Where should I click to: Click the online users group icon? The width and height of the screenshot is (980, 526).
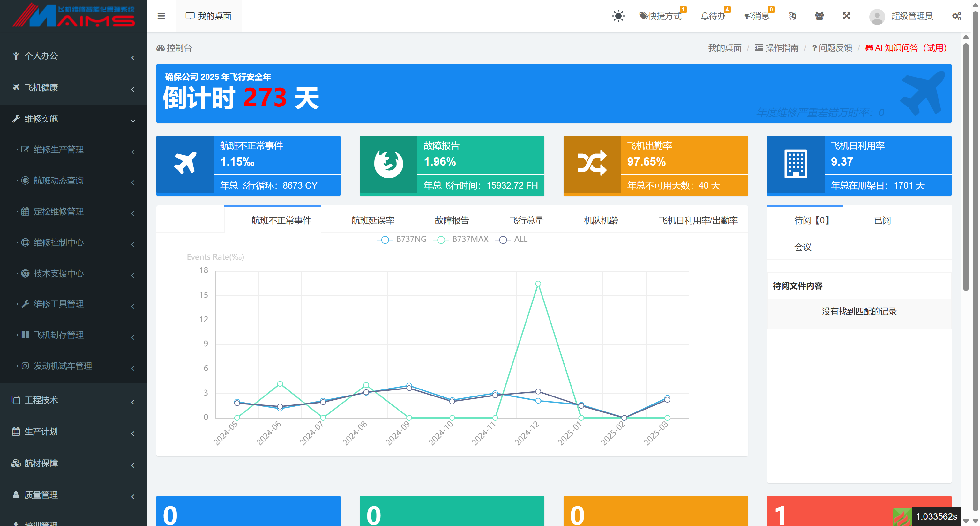coord(819,16)
